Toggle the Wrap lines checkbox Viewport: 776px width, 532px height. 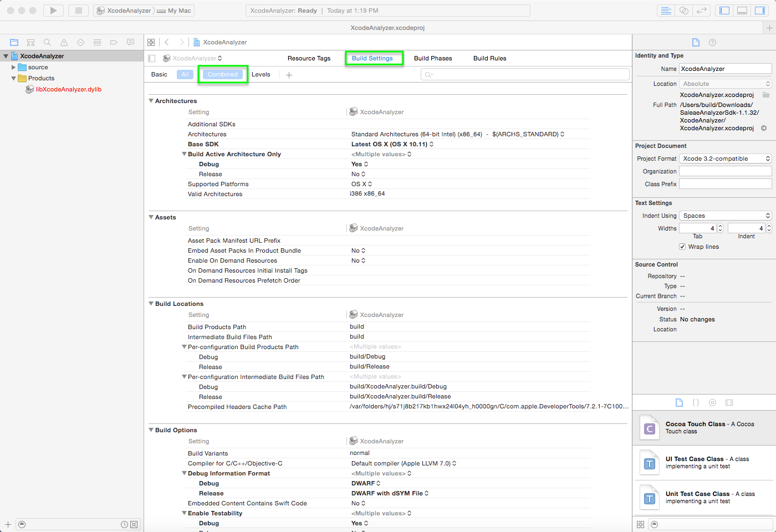click(x=682, y=247)
